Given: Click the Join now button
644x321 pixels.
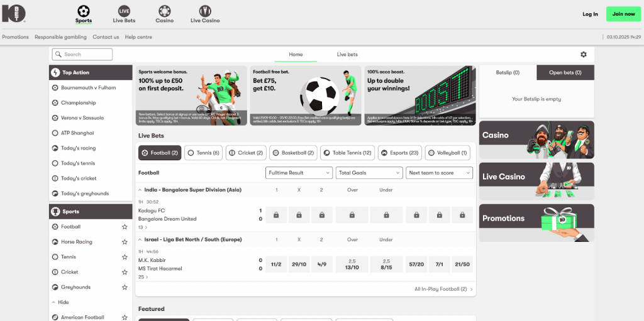Looking at the screenshot, I should (x=623, y=14).
